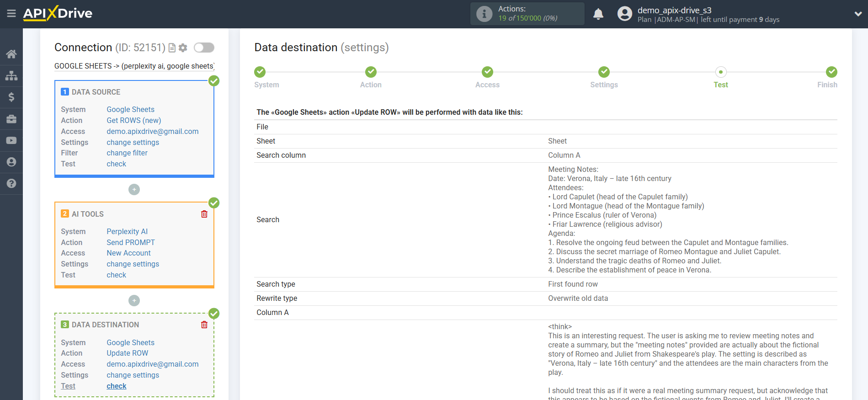
Task: Click the Get ROWS (new) link
Action: (x=134, y=120)
